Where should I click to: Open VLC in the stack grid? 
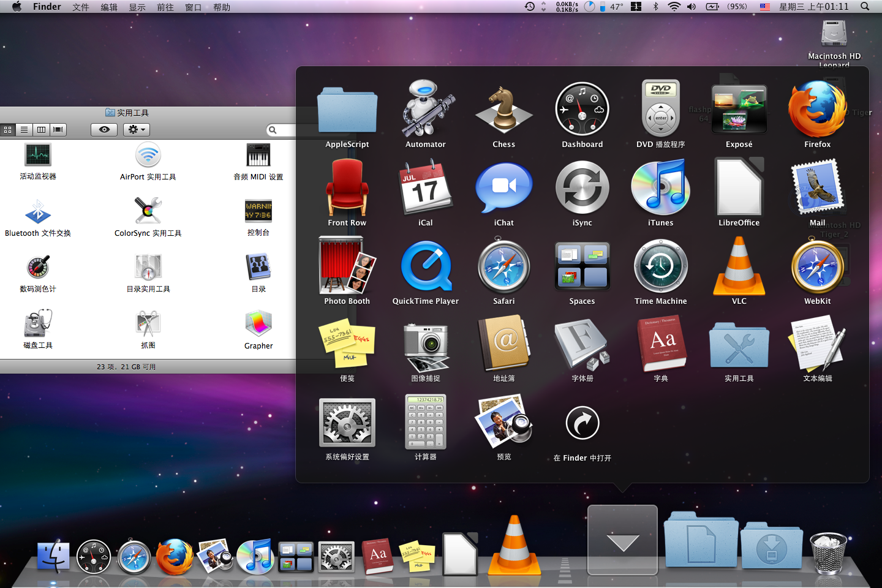pyautogui.click(x=739, y=266)
